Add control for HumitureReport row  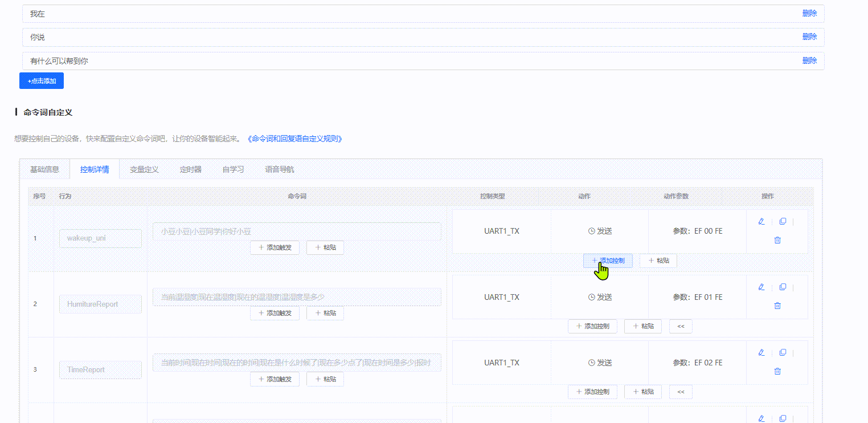click(592, 327)
